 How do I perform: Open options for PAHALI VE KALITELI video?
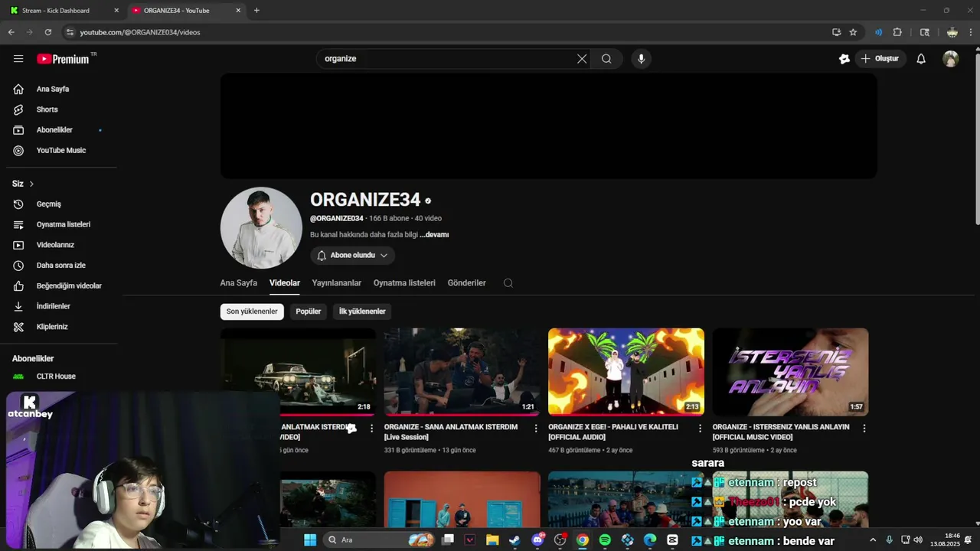pyautogui.click(x=699, y=429)
